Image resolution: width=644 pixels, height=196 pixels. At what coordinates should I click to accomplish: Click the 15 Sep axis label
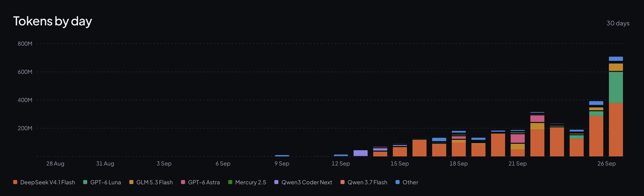tap(400, 164)
